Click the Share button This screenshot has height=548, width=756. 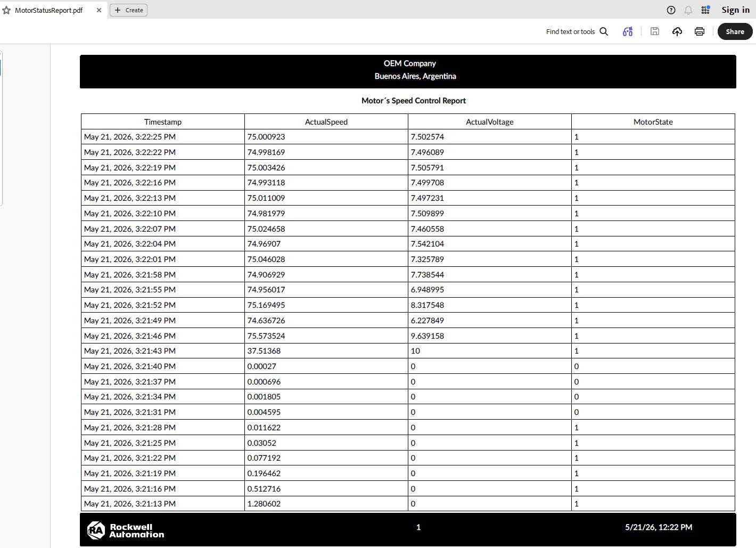click(x=735, y=31)
